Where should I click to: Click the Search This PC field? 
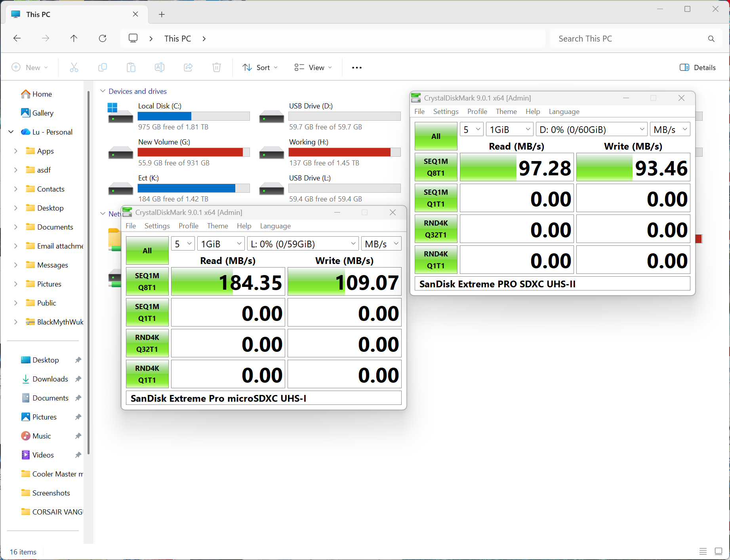coord(630,39)
